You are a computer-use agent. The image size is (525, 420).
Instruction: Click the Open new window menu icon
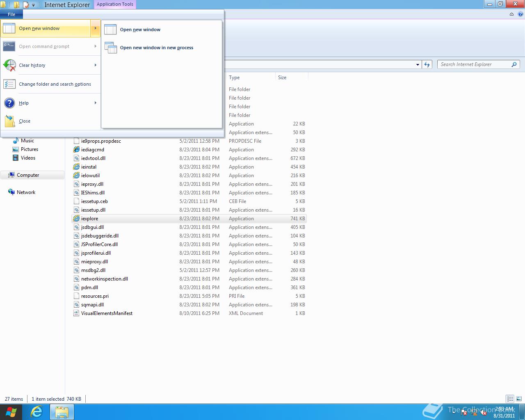[x=9, y=28]
